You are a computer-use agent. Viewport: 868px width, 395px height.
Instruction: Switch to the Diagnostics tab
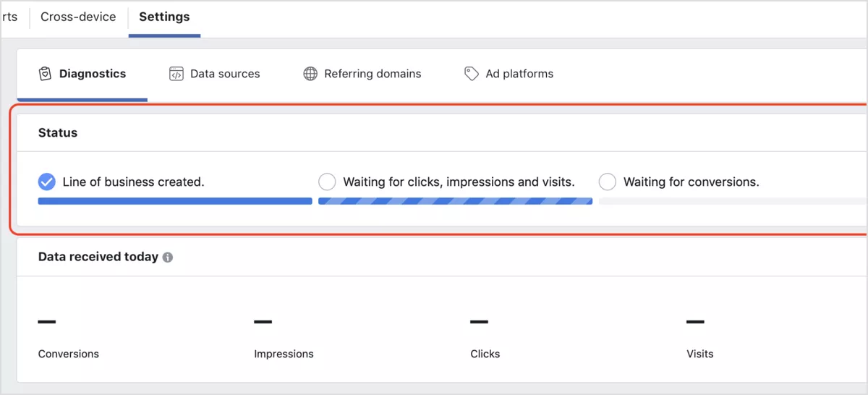82,74
